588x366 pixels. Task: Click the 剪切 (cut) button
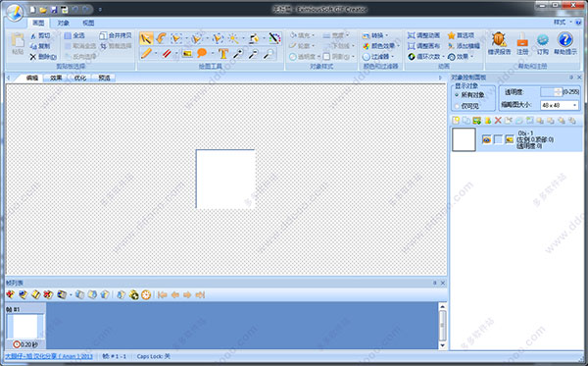tap(40, 35)
